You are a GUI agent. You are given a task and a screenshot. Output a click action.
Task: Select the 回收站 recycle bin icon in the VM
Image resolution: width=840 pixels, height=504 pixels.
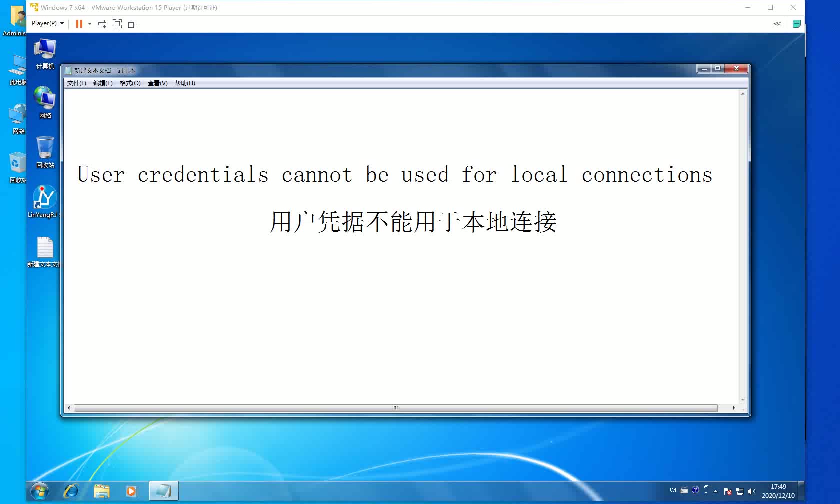pyautogui.click(x=45, y=152)
